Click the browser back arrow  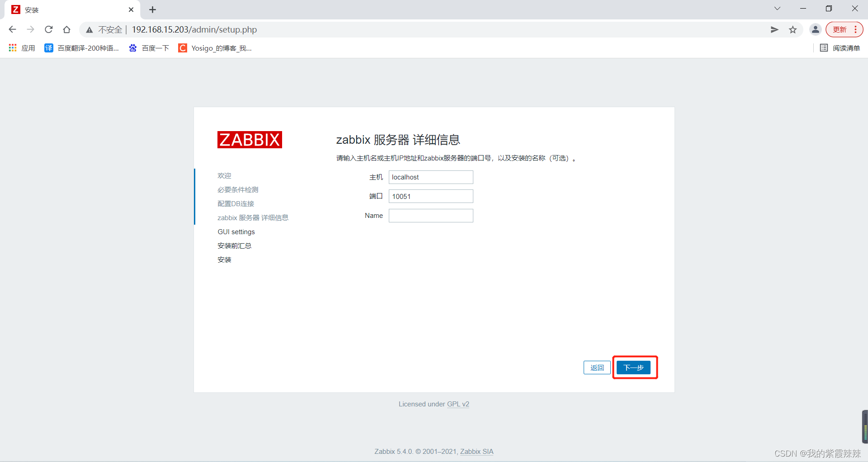click(12, 29)
